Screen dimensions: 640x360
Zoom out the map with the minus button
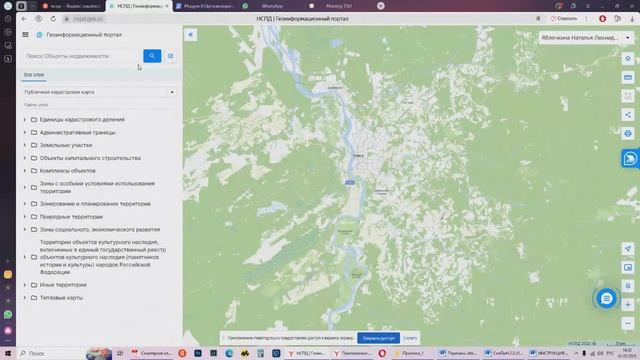[628, 323]
